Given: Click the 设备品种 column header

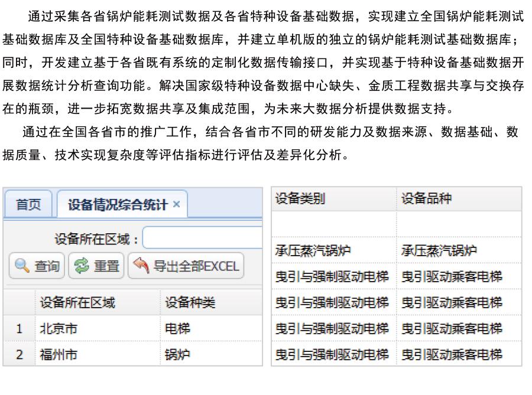Looking at the screenshot, I should pos(426,199).
